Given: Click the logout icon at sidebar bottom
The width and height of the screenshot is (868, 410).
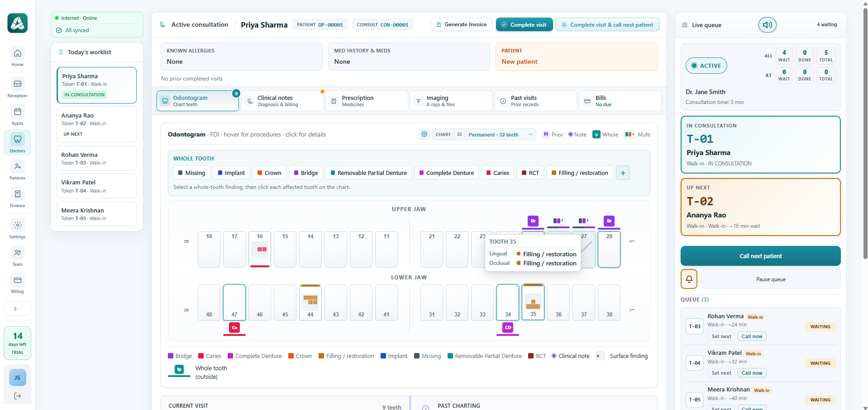Looking at the screenshot, I should pyautogui.click(x=18, y=396).
